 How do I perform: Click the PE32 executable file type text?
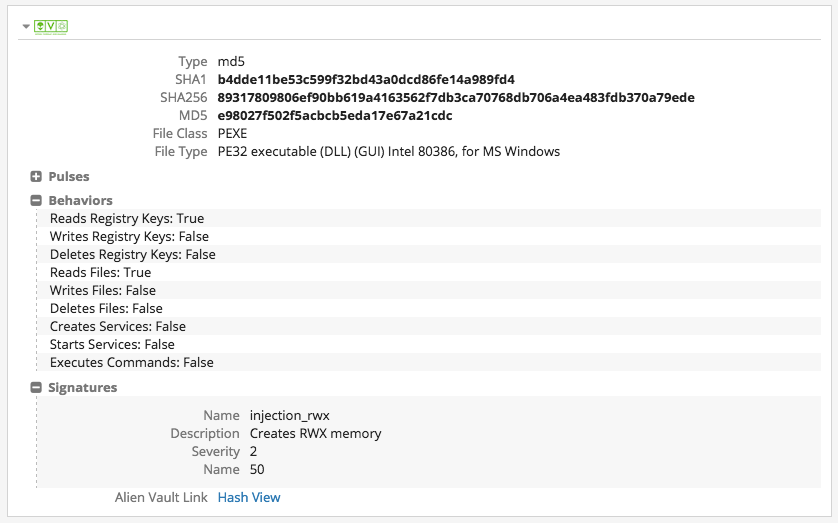click(388, 152)
